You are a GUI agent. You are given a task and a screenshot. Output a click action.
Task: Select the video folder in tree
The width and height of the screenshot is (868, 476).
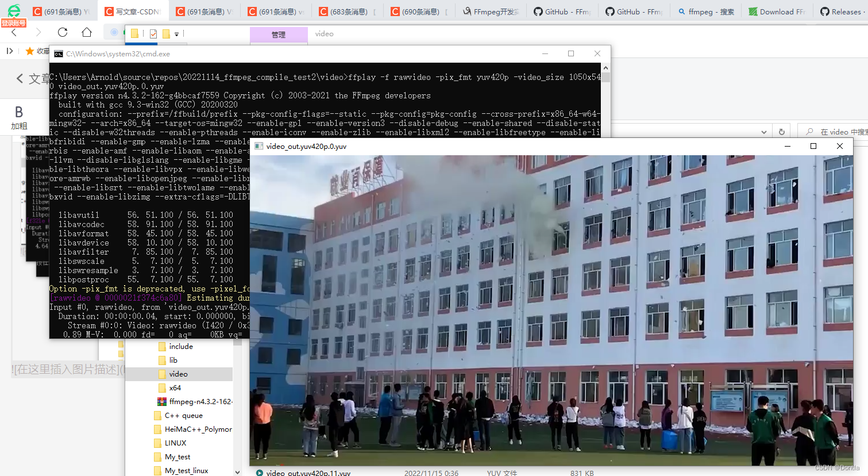[179, 374]
